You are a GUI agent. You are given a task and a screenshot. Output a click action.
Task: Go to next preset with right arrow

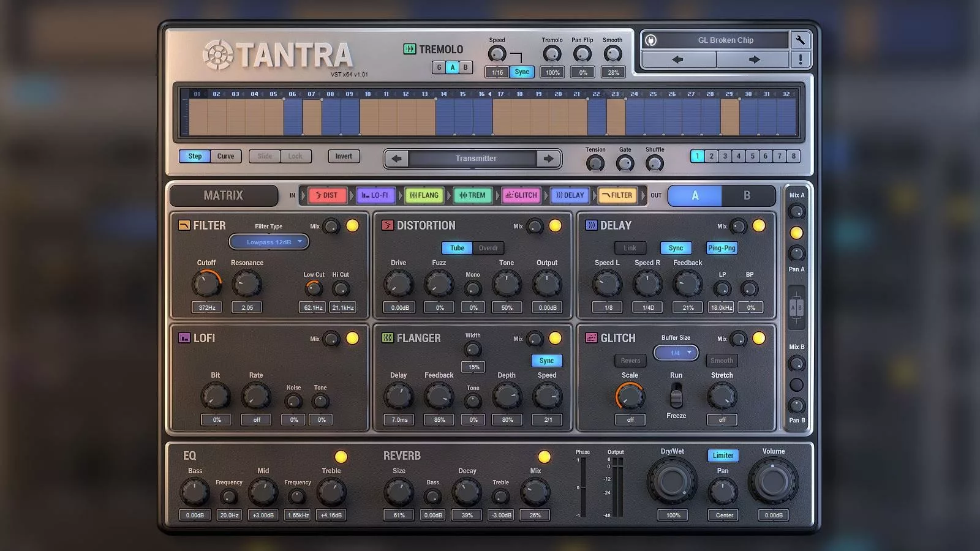click(x=753, y=59)
